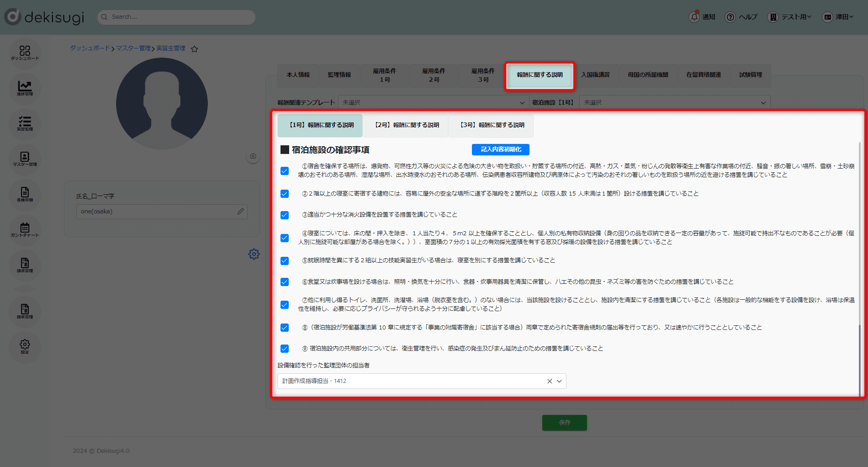Expand the 計画作成指導担当 - 1412 dropdown arrow
Image resolution: width=868 pixels, height=467 pixels.
[559, 381]
